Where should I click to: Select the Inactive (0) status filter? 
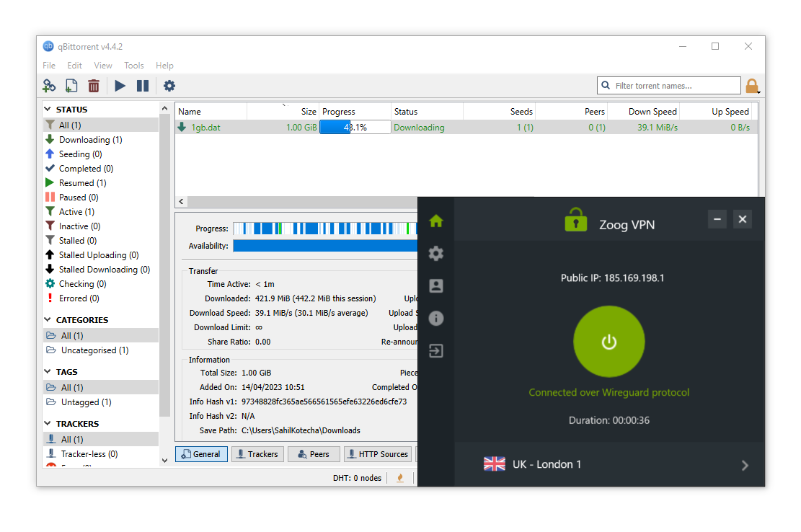click(101, 226)
